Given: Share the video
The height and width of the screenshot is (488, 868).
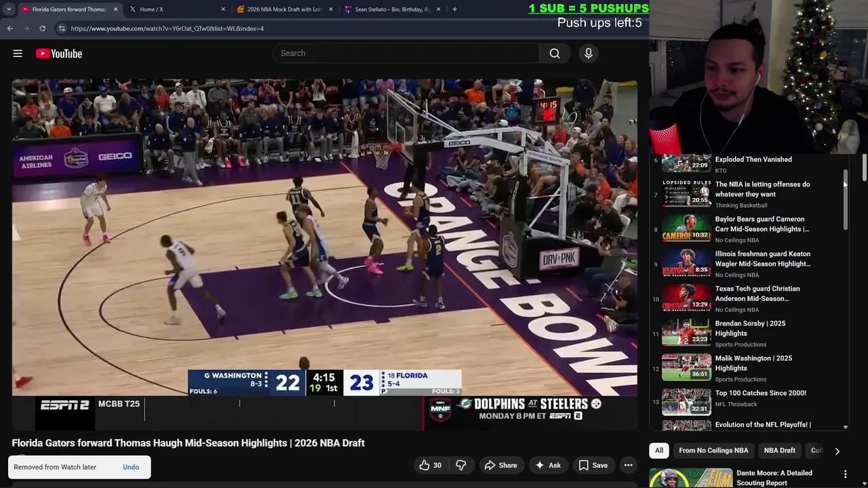Looking at the screenshot, I should coord(500,465).
